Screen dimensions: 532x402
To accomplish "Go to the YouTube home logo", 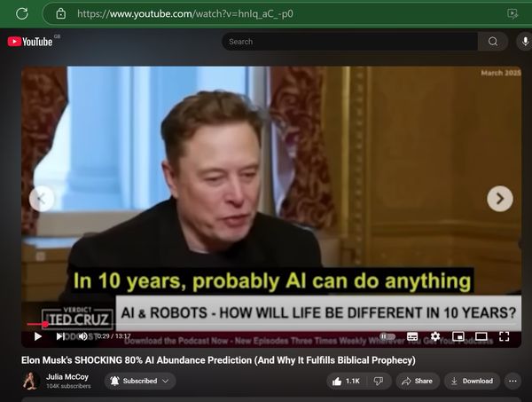I will (x=30, y=42).
